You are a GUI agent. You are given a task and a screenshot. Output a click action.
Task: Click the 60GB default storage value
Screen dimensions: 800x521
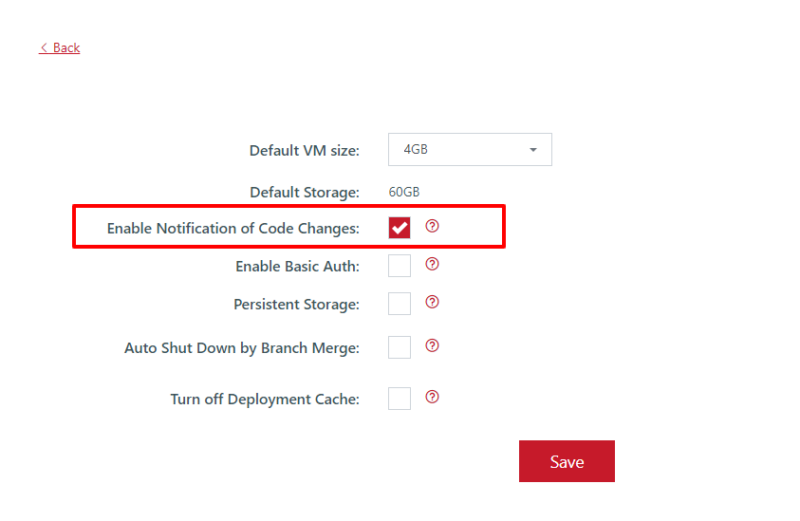tap(404, 192)
